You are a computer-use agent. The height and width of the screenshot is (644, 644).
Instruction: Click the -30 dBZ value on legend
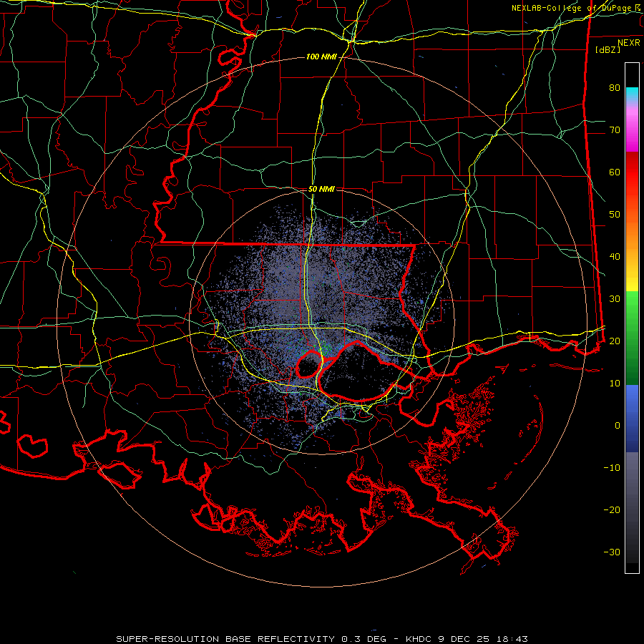(x=612, y=552)
